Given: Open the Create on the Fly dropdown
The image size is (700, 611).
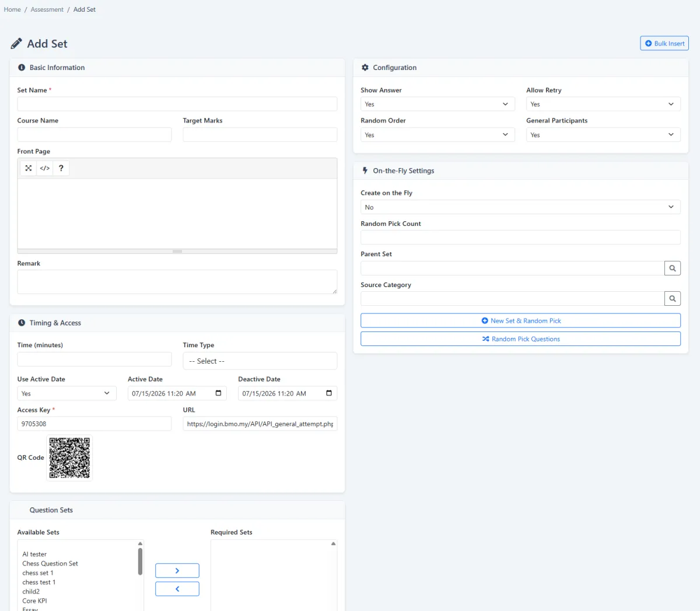Looking at the screenshot, I should [x=520, y=207].
